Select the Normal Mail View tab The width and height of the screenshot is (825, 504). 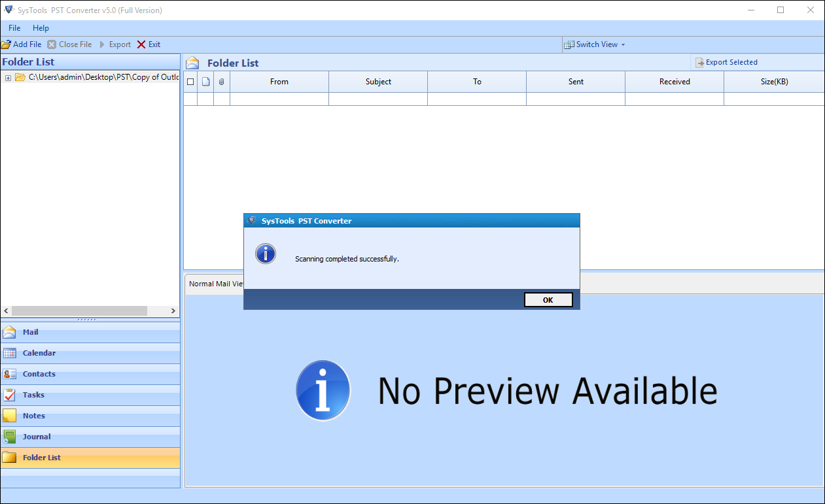(216, 284)
